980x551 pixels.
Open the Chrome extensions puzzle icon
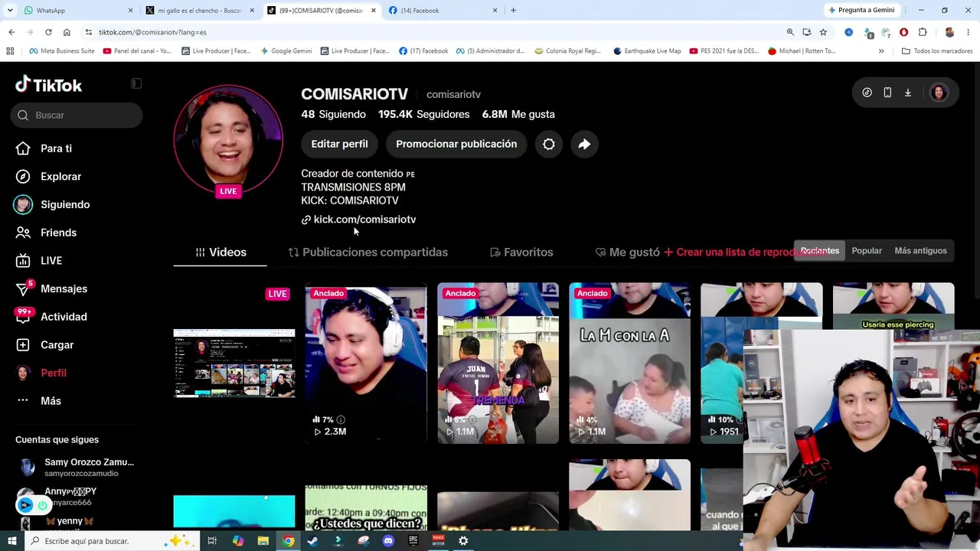(x=922, y=32)
